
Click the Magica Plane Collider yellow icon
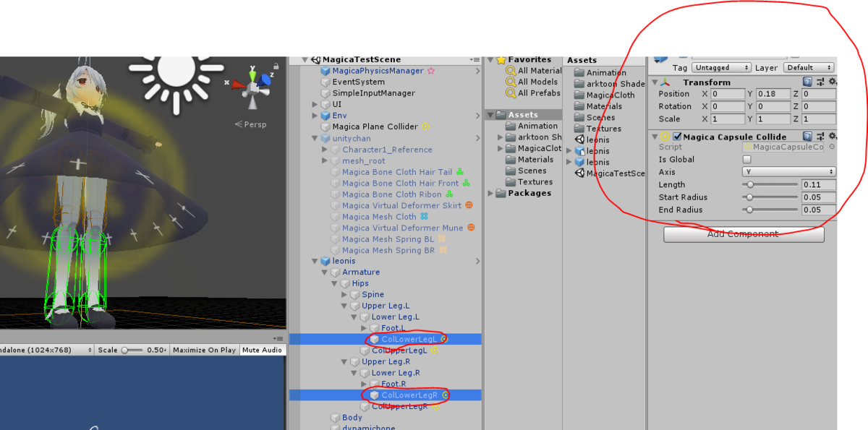[x=425, y=126]
